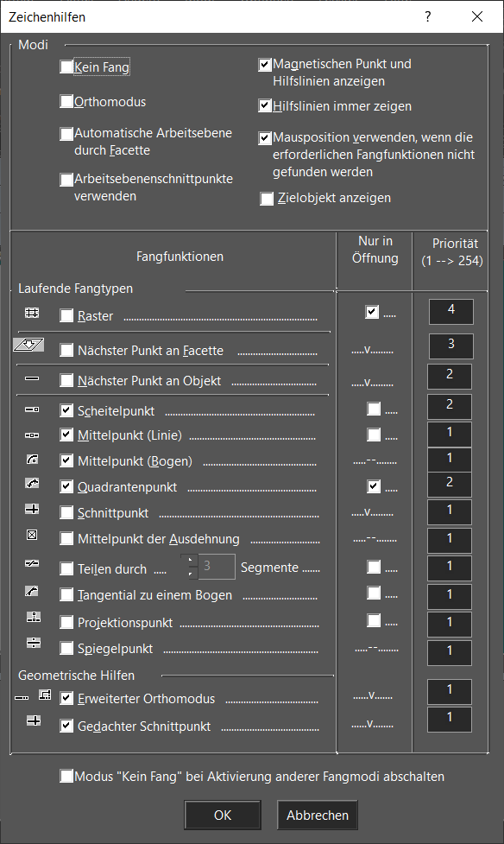Click the Projektionspunkt snap icon
This screenshot has width=504, height=844.
coord(34,617)
